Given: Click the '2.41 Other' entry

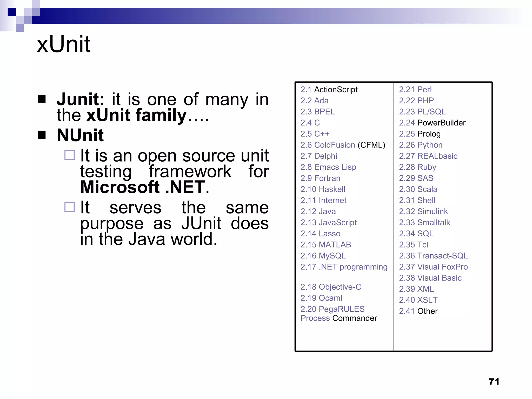Looking at the screenshot, I should (x=418, y=311).
